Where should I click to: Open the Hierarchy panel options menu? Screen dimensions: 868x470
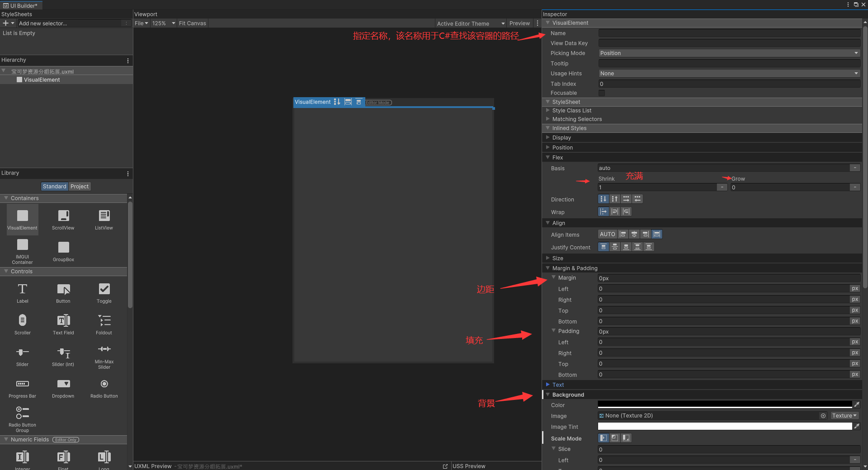[x=128, y=61]
